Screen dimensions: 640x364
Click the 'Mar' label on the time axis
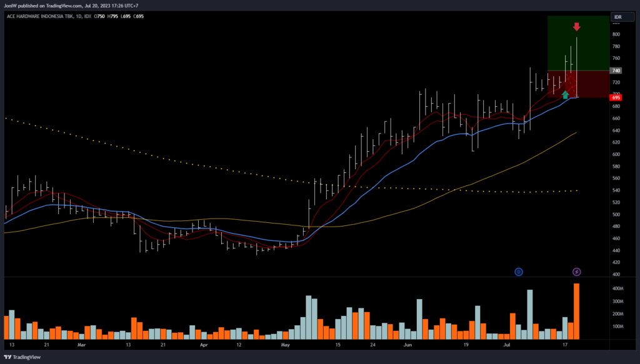pyautogui.click(x=81, y=344)
